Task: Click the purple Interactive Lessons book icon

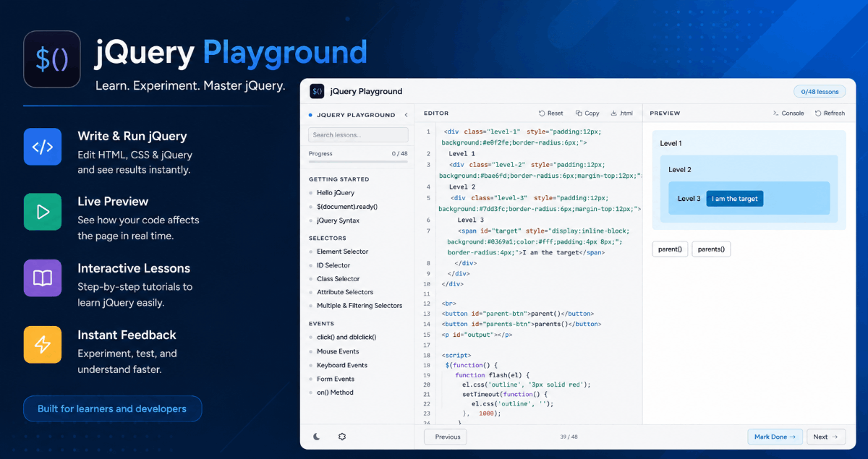Action: [x=43, y=278]
